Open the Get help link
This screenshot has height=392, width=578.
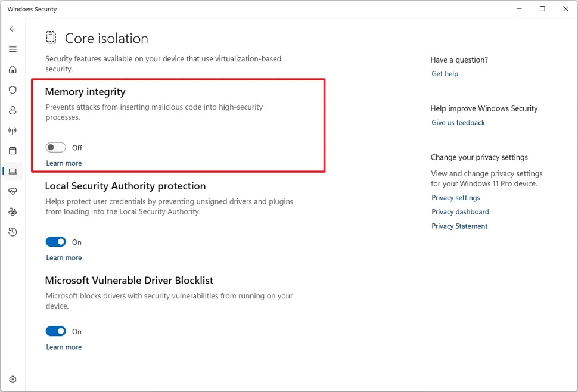coord(445,73)
